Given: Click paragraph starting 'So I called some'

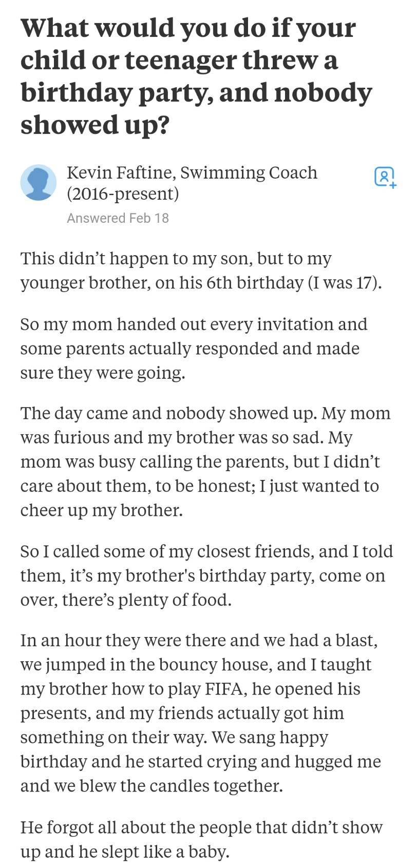Looking at the screenshot, I should pos(205,575).
